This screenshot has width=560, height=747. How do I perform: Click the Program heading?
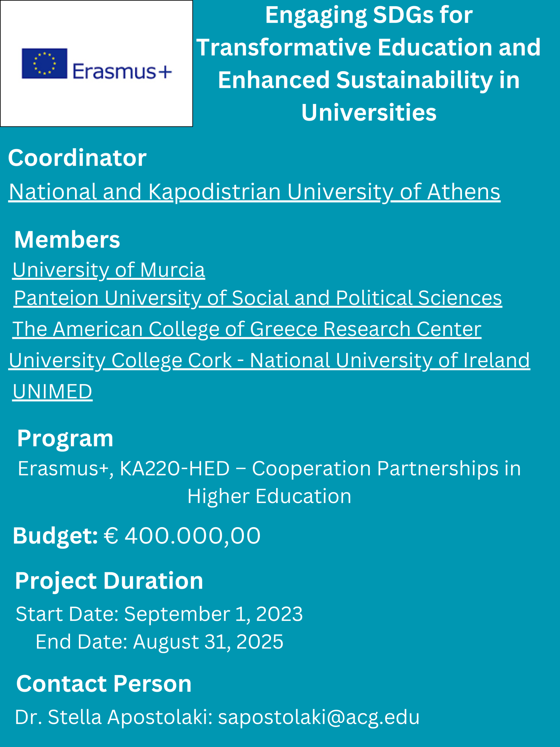65,438
